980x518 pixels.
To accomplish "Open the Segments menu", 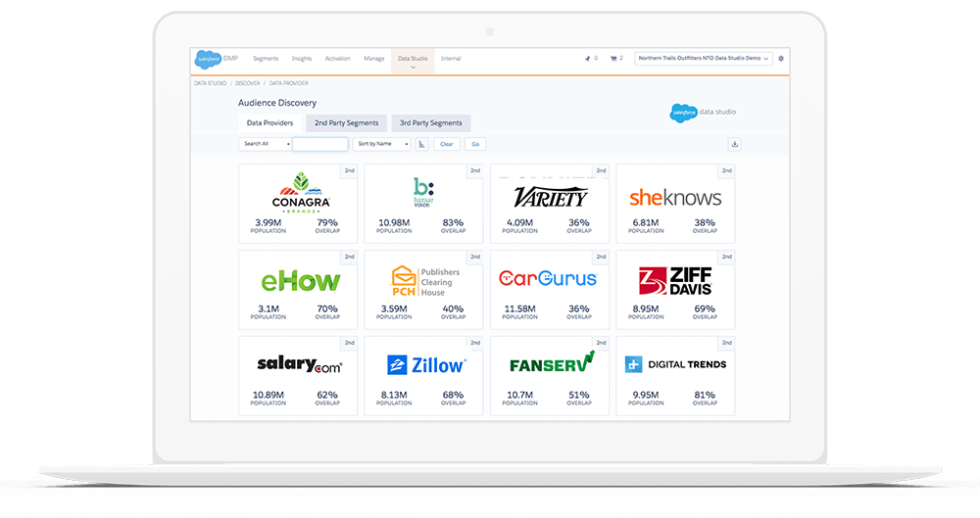I will point(266,59).
